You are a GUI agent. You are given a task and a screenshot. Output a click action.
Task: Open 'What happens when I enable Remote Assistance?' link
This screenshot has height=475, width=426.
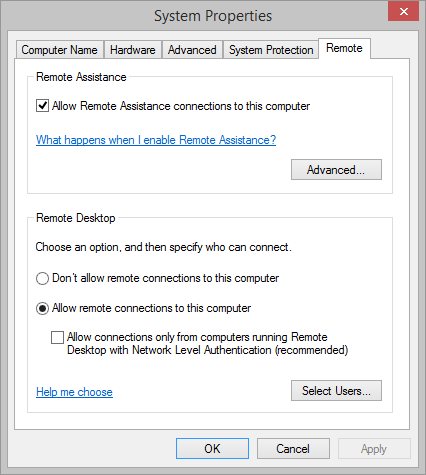[156, 140]
